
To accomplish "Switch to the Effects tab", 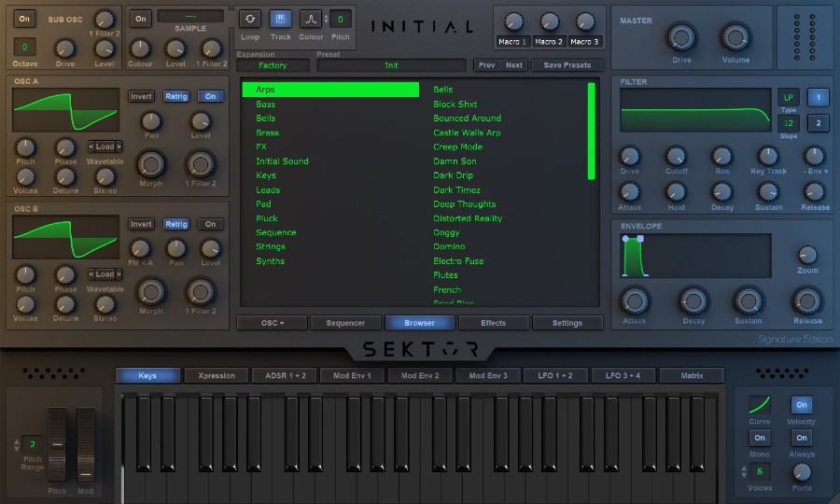I will pos(493,323).
